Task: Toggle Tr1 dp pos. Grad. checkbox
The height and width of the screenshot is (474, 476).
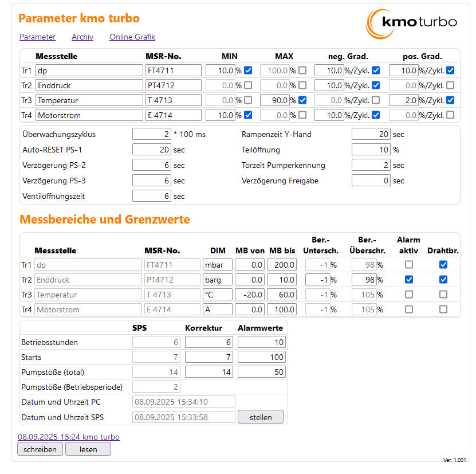Action: (450, 70)
